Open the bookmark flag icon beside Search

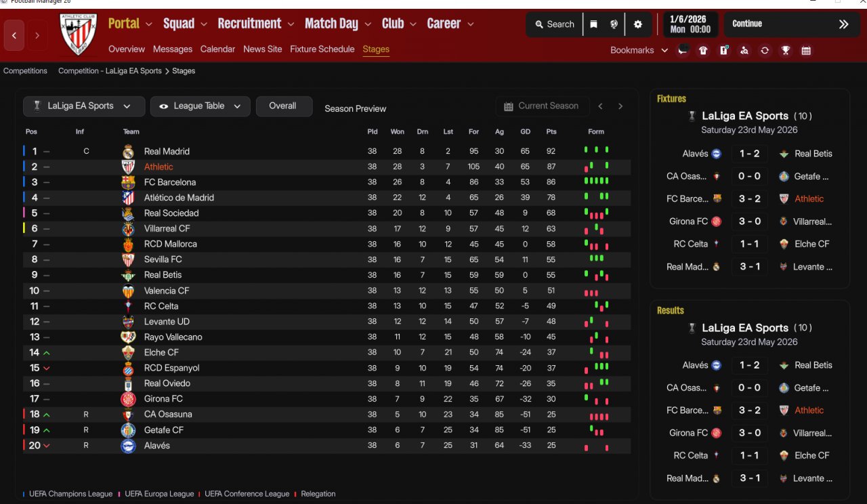tap(593, 24)
